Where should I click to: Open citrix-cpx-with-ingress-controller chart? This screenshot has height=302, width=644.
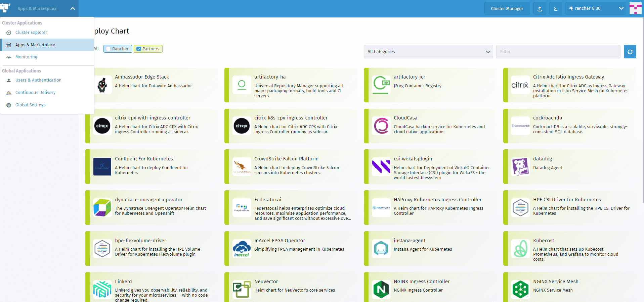pos(152,126)
